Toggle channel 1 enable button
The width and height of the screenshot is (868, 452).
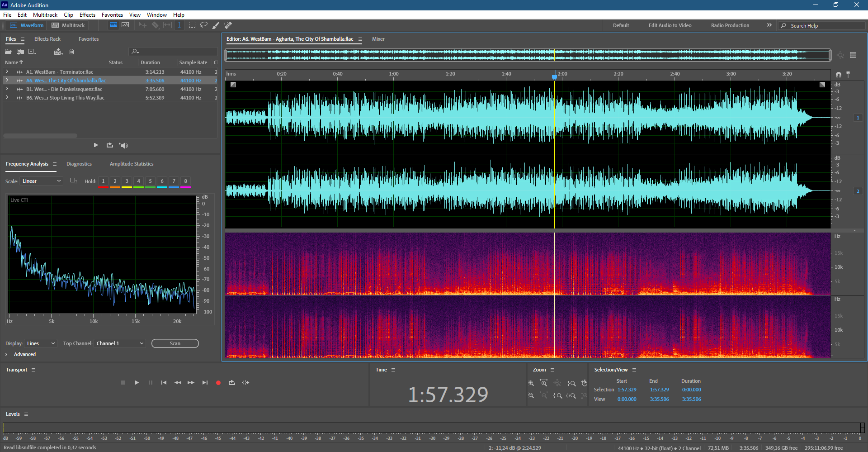point(858,118)
